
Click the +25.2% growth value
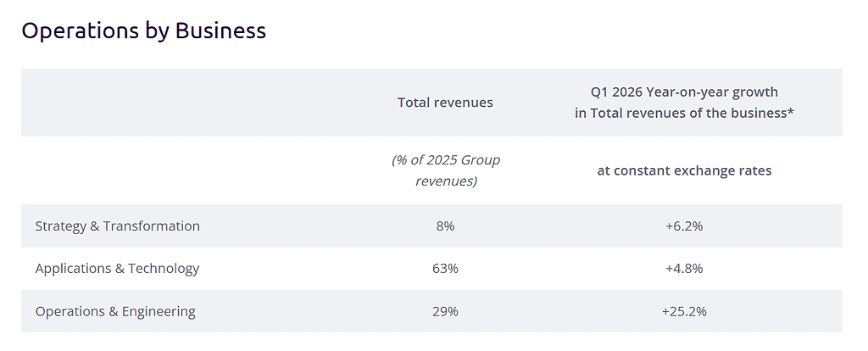click(684, 311)
